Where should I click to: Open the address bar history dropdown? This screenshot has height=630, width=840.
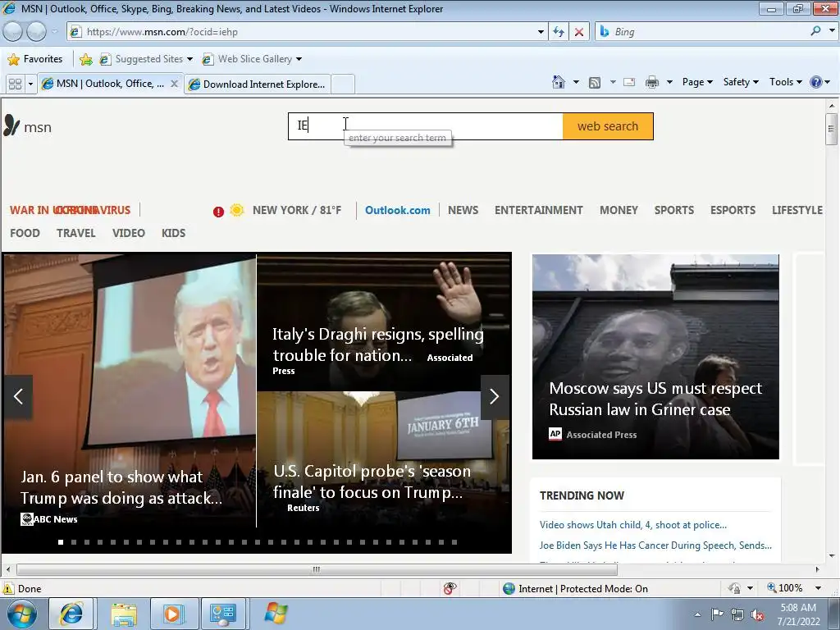point(541,32)
